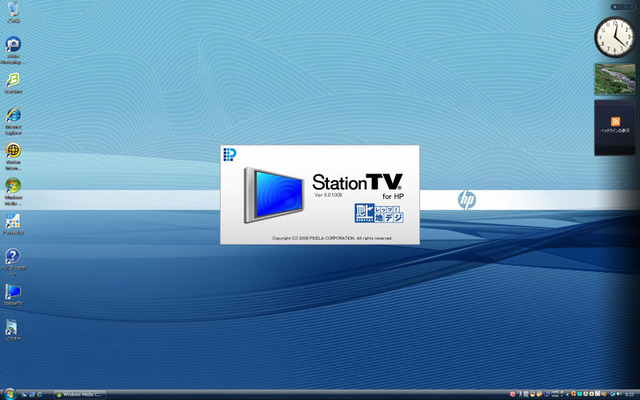Open the Help and Support question-mark icon
The height and width of the screenshot is (400, 640).
point(13,262)
